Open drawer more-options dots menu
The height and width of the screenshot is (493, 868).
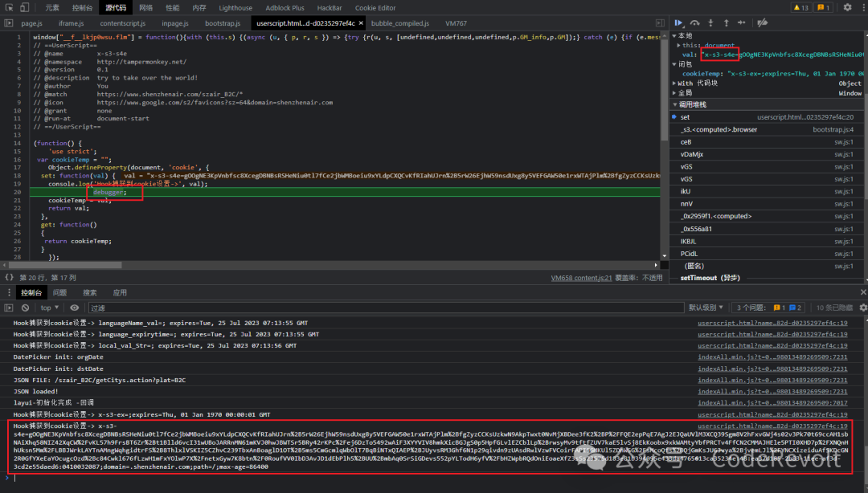tap(9, 293)
